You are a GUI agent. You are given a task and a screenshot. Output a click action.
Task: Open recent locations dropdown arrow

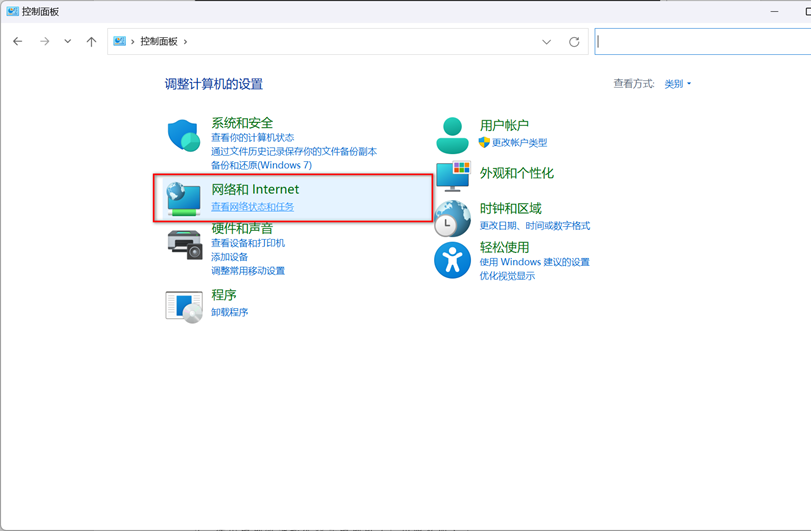tap(68, 41)
